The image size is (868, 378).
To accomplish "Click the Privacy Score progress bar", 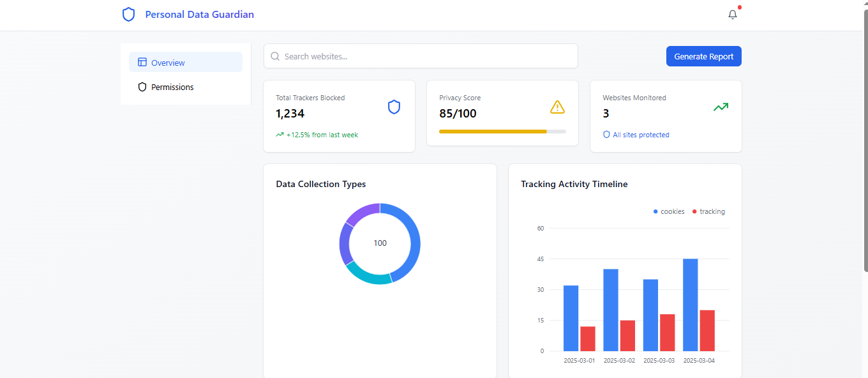I will [502, 132].
